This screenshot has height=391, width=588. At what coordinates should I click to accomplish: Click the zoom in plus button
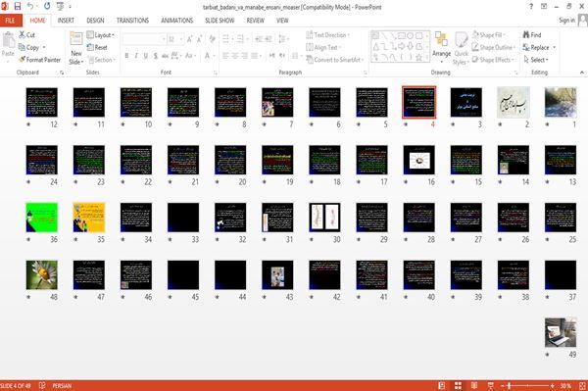(553, 385)
